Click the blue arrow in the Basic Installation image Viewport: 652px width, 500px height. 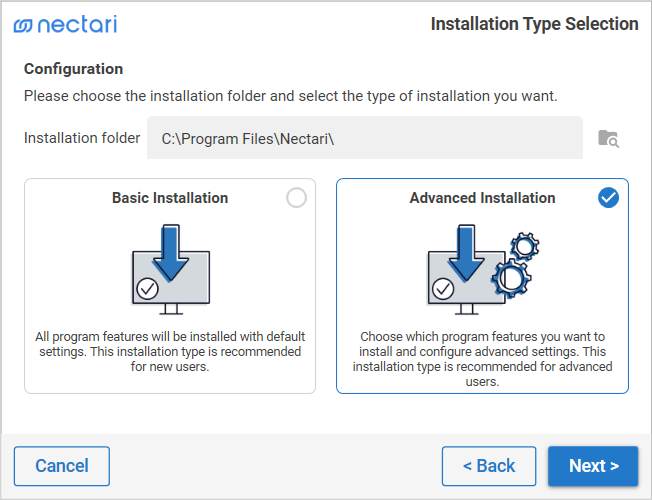coord(170,250)
